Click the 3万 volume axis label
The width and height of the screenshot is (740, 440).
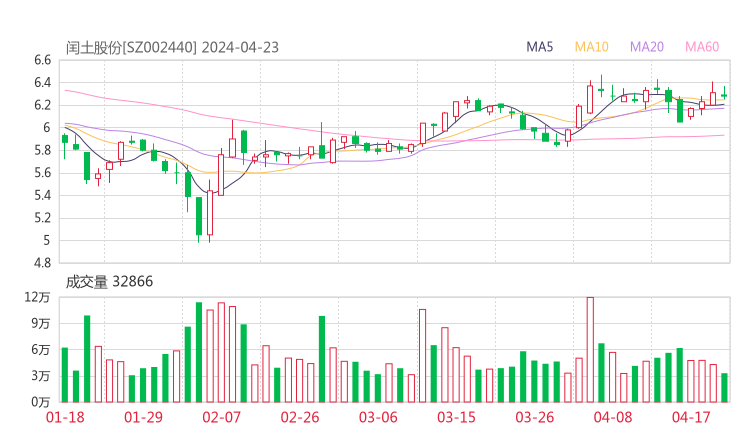41,376
